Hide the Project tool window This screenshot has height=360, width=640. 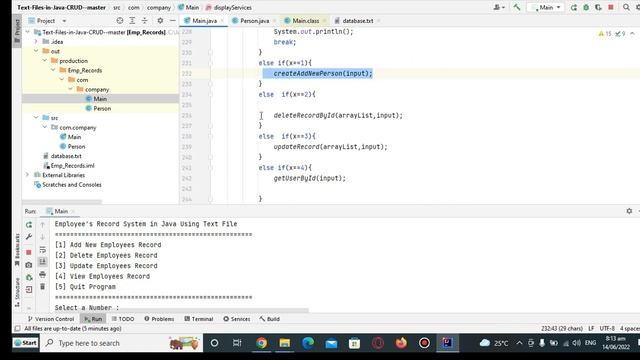pos(173,20)
